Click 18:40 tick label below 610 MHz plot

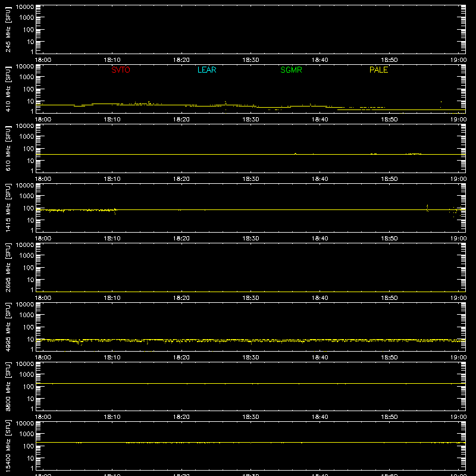coord(320,179)
